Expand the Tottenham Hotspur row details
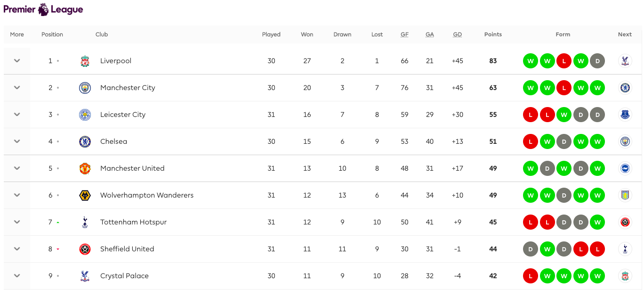 pos(17,222)
